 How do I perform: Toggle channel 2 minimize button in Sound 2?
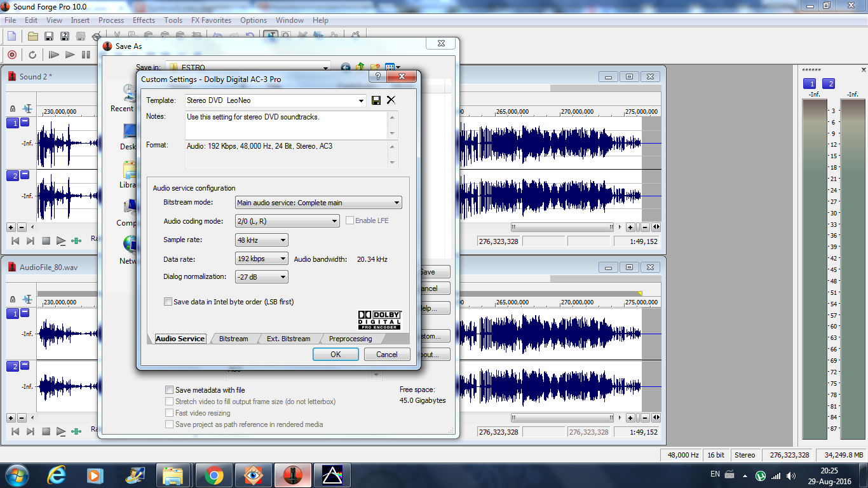click(25, 175)
